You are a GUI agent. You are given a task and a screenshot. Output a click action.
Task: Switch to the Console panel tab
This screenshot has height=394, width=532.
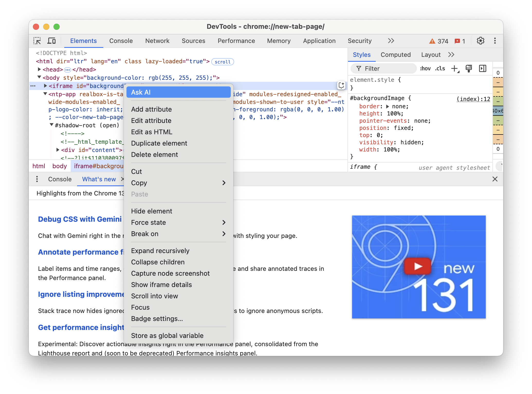pyautogui.click(x=121, y=41)
